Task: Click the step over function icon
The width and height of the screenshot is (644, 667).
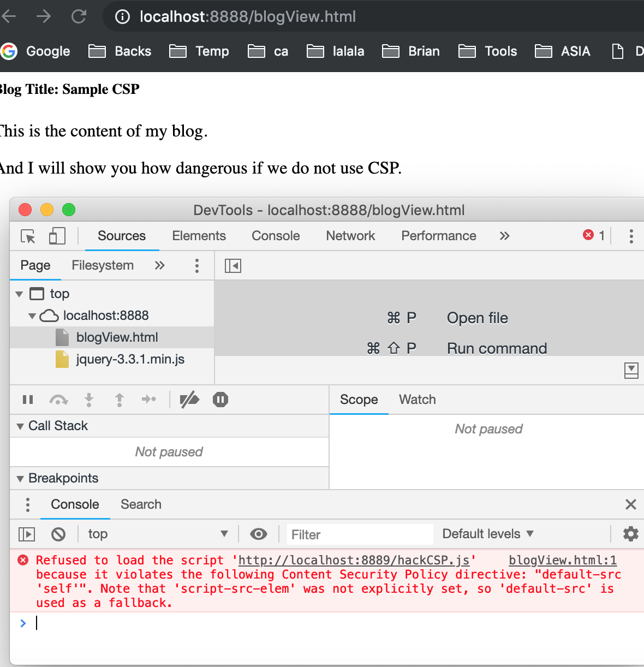Action: click(x=58, y=400)
